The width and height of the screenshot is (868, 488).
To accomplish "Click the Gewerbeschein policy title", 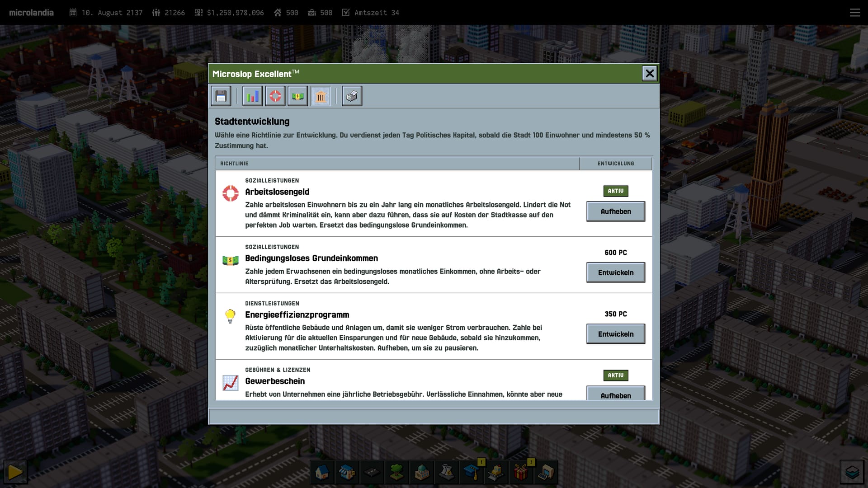I will click(275, 381).
